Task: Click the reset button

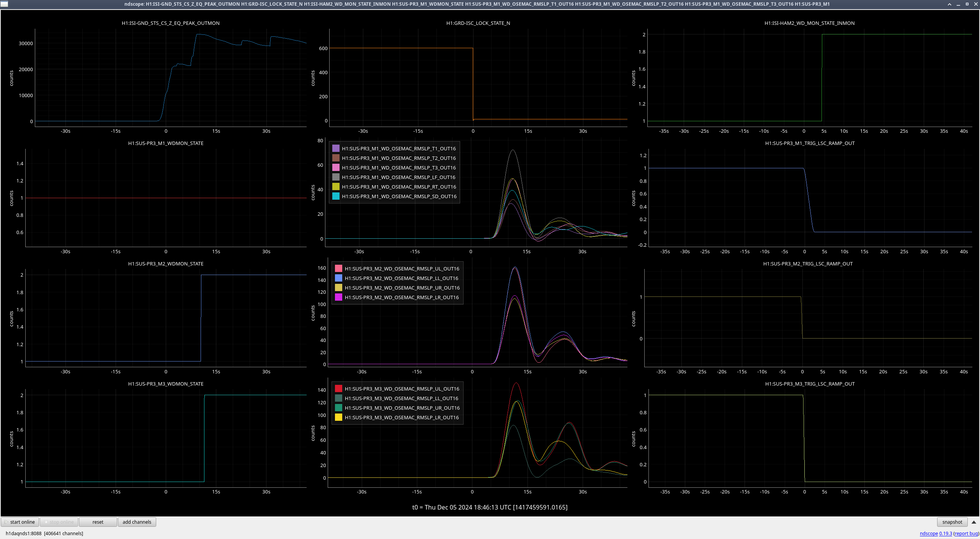Action: tap(98, 522)
